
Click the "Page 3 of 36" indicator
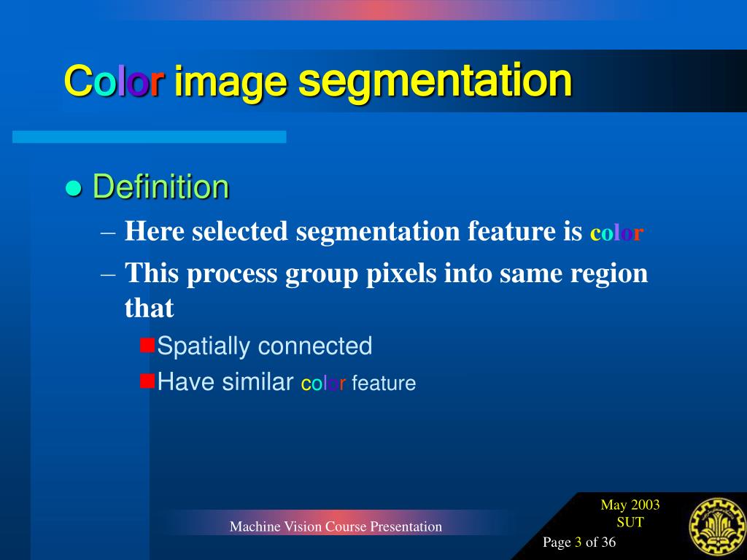click(578, 542)
